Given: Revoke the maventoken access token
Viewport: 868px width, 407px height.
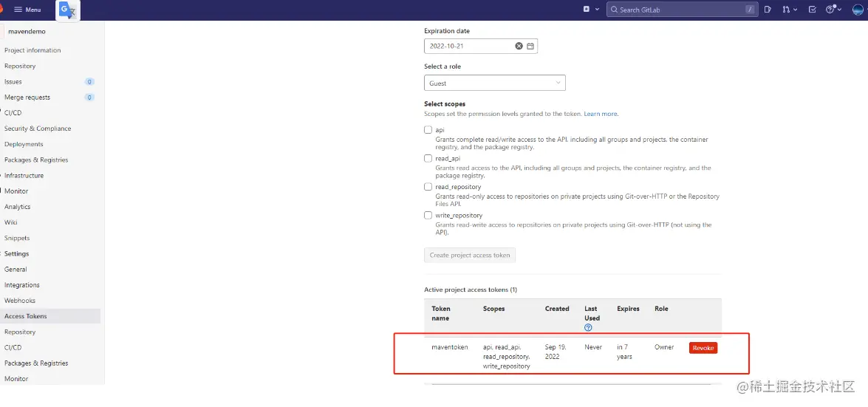Looking at the screenshot, I should [x=703, y=348].
